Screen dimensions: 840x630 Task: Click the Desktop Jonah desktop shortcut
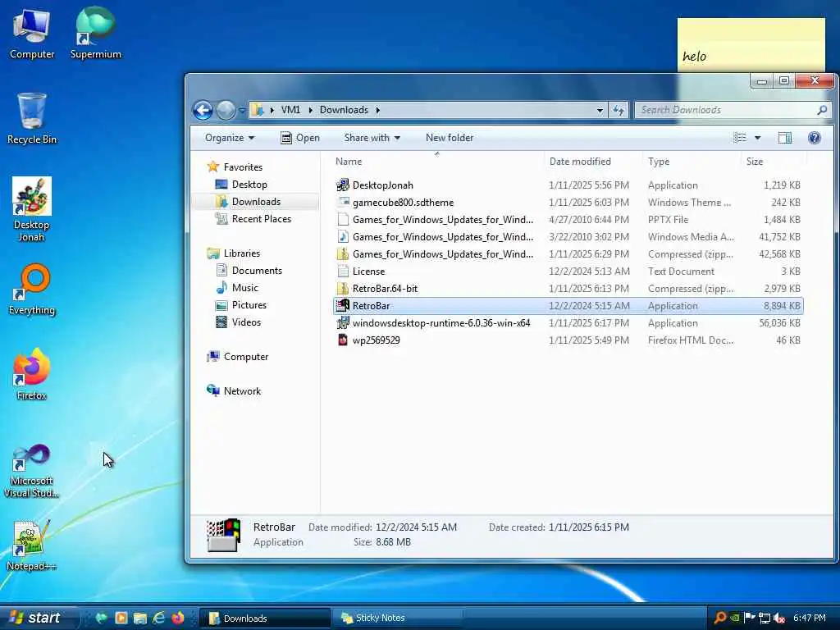pyautogui.click(x=32, y=209)
